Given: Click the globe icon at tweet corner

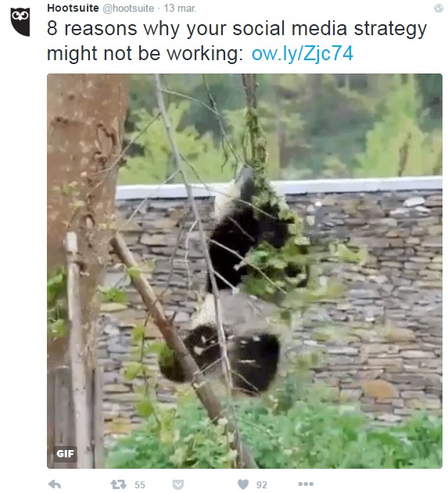Looking at the screenshot, I should pyautogui.click(x=439, y=8).
